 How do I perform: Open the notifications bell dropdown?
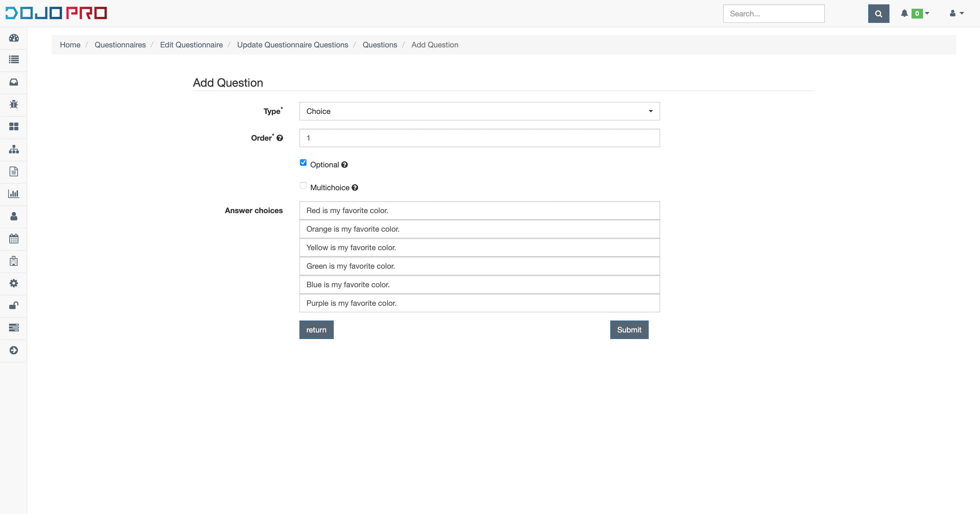point(914,14)
